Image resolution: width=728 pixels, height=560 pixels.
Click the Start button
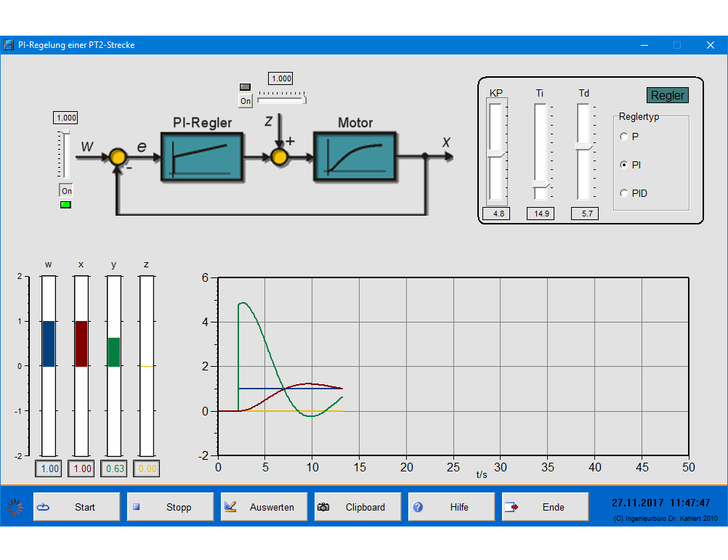76,507
